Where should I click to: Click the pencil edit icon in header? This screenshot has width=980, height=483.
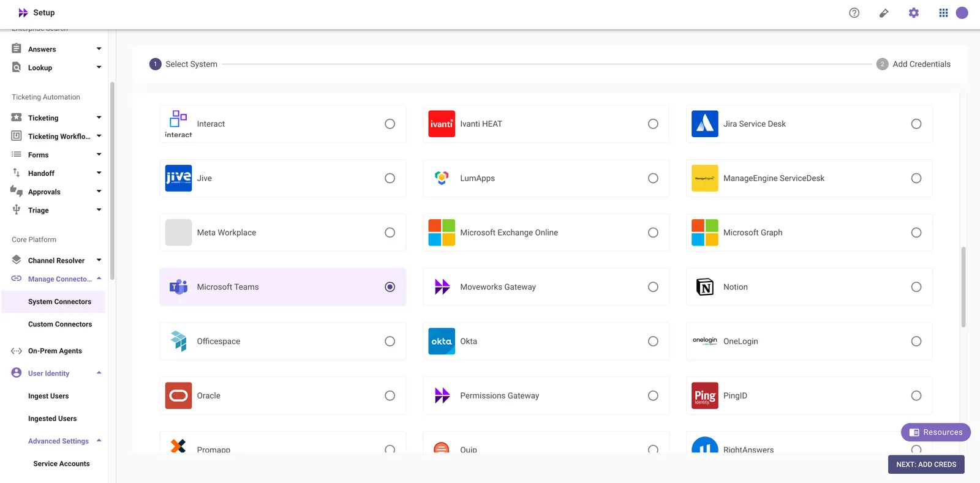[884, 13]
